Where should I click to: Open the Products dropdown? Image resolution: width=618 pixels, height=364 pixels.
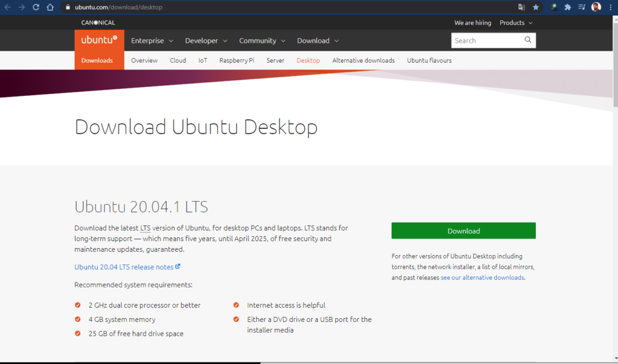(x=516, y=23)
